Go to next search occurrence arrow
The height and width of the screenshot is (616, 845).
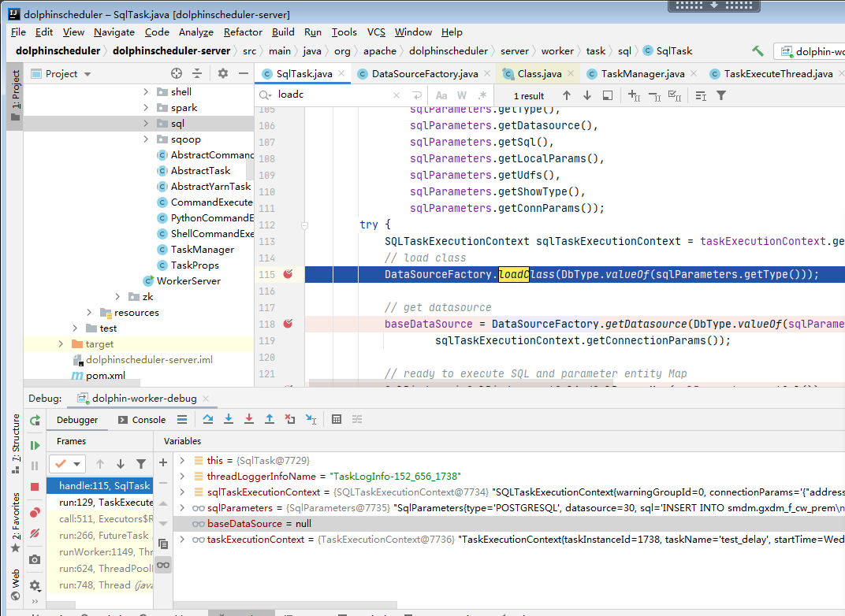(587, 95)
